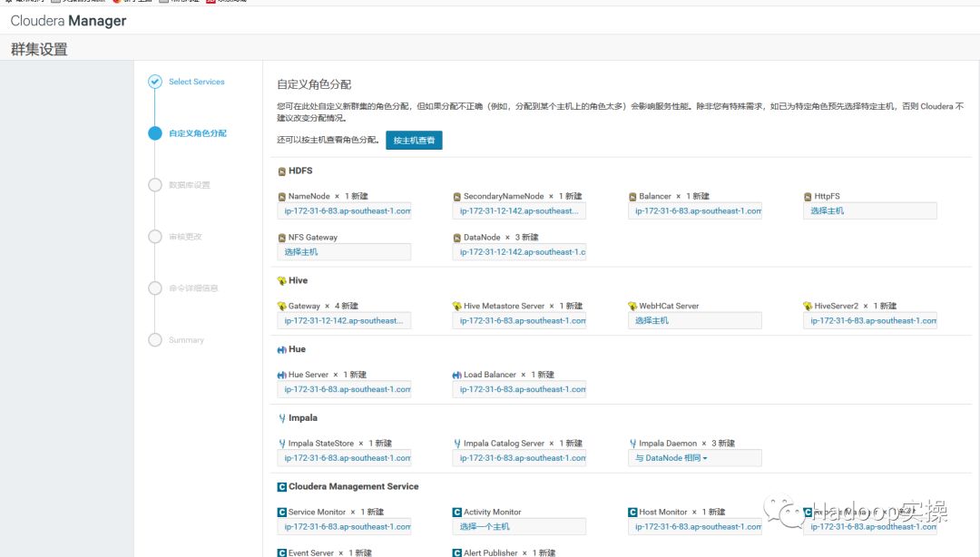This screenshot has width=980, height=557.
Task: Open the SecondaryNameNode host assignment field
Action: (x=519, y=211)
